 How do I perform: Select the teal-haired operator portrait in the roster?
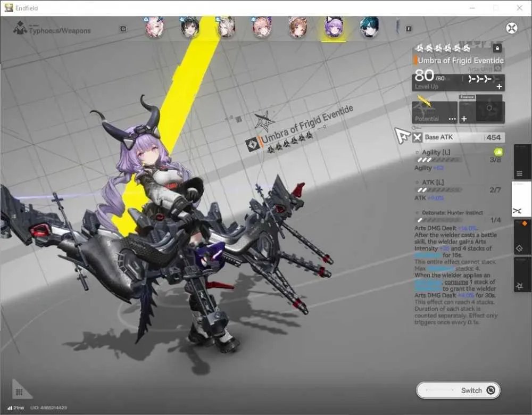pos(369,27)
